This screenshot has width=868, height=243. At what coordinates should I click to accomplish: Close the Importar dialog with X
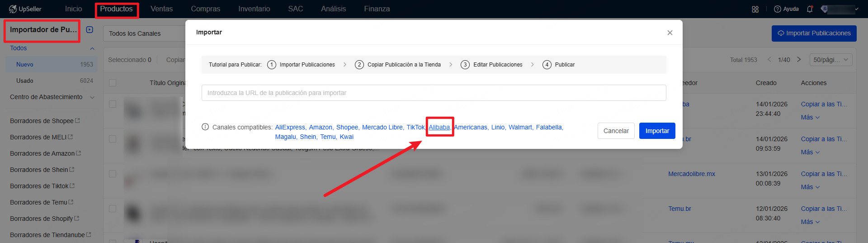pos(670,33)
